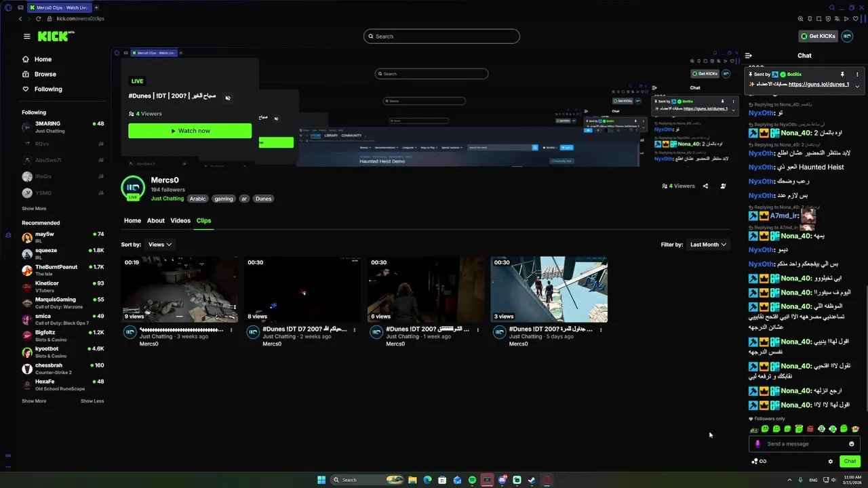Expand Show More under Following
Image resolution: width=868 pixels, height=488 pixels.
(x=34, y=209)
